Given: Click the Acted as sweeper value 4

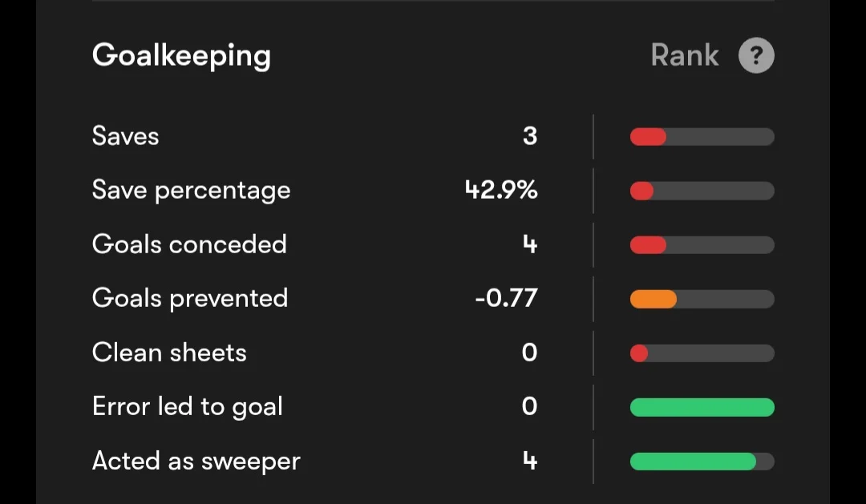Looking at the screenshot, I should [x=530, y=461].
